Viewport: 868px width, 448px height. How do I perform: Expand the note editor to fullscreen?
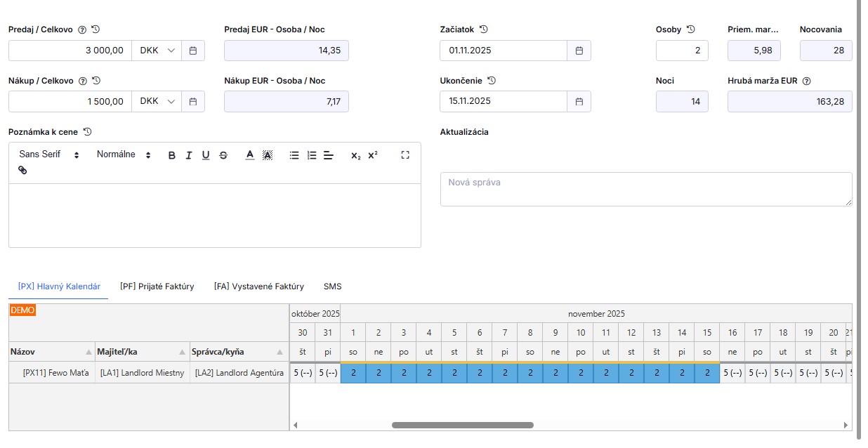click(x=405, y=155)
